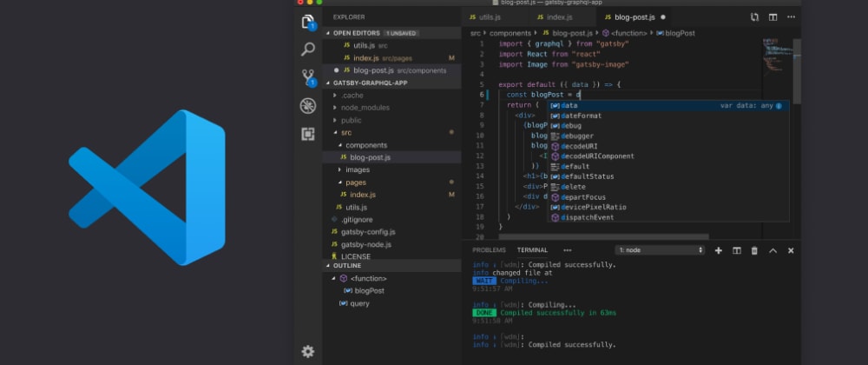The image size is (868, 365).
Task: Click info icon next to var data: any
Action: 779,105
